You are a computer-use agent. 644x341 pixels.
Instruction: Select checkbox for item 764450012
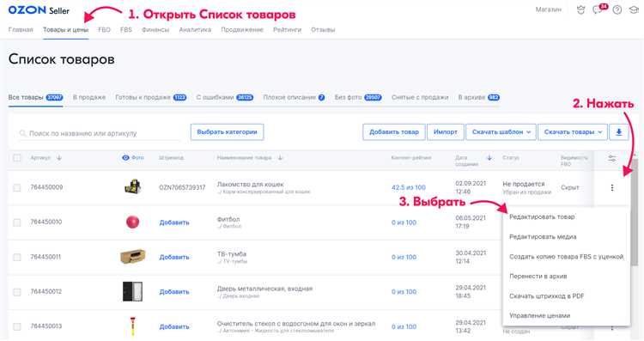click(x=17, y=292)
